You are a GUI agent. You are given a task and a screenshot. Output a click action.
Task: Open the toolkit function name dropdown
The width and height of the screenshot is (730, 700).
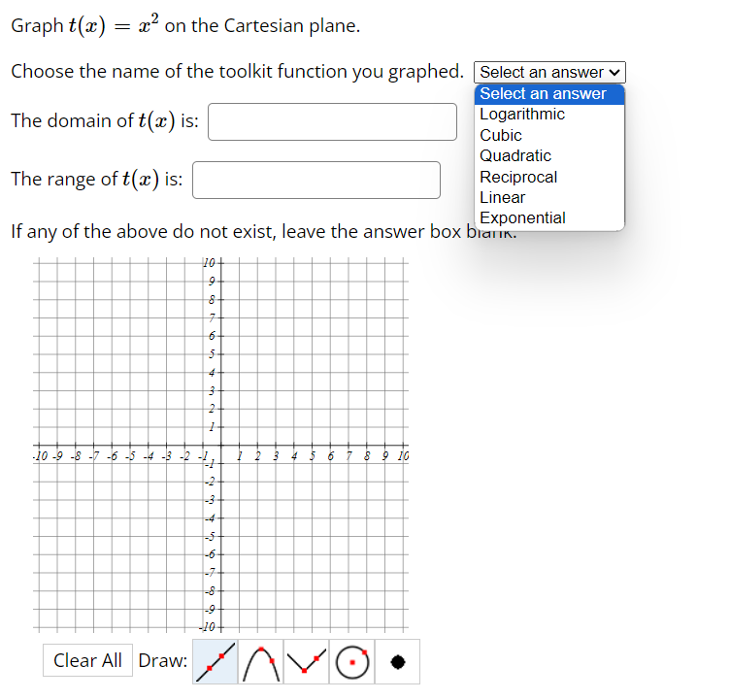[x=549, y=72]
